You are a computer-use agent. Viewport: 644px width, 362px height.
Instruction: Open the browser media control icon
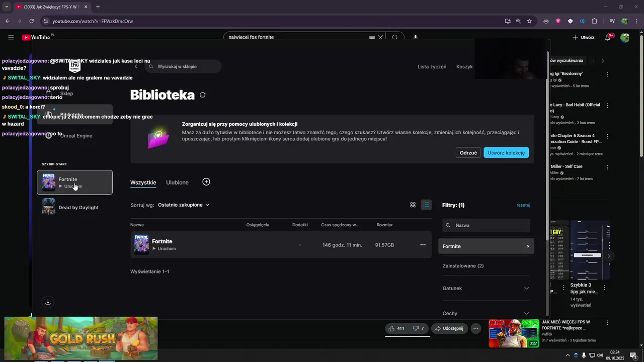[612, 21]
